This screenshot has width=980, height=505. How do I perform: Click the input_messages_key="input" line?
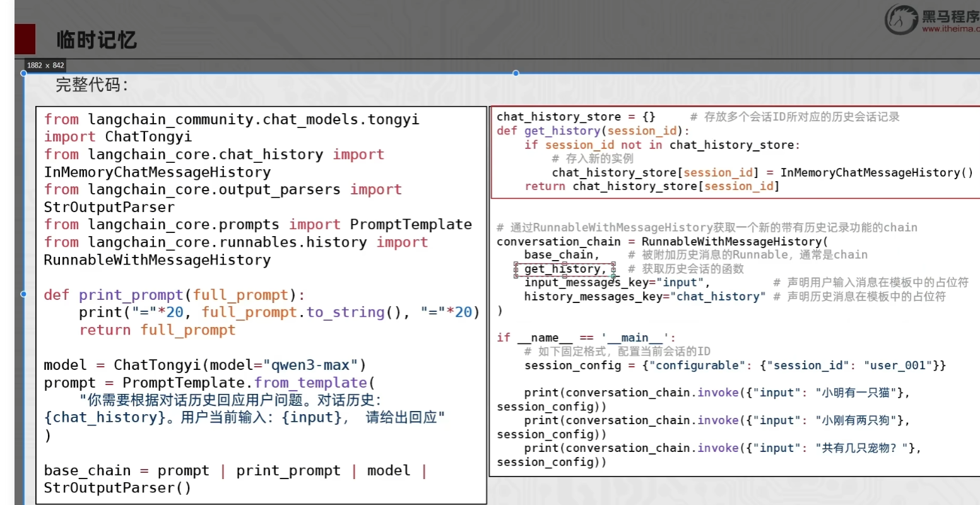pos(618,283)
